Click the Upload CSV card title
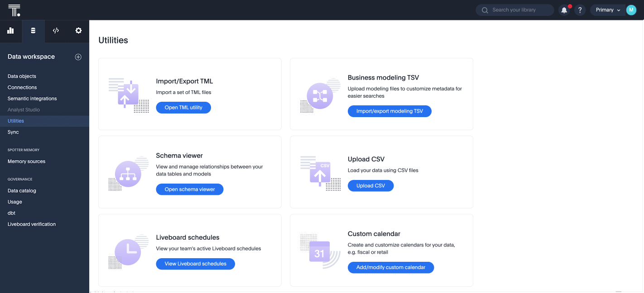644x293 pixels. point(366,159)
